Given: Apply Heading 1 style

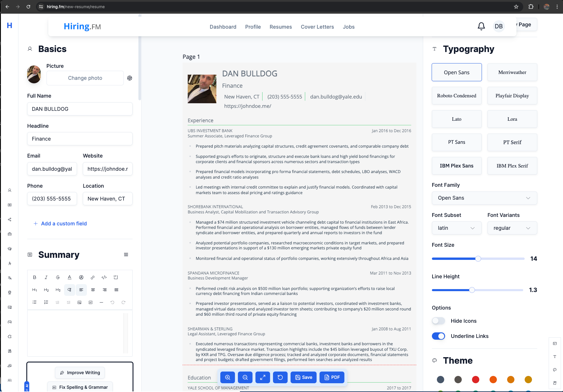Looking at the screenshot, I should click(35, 290).
